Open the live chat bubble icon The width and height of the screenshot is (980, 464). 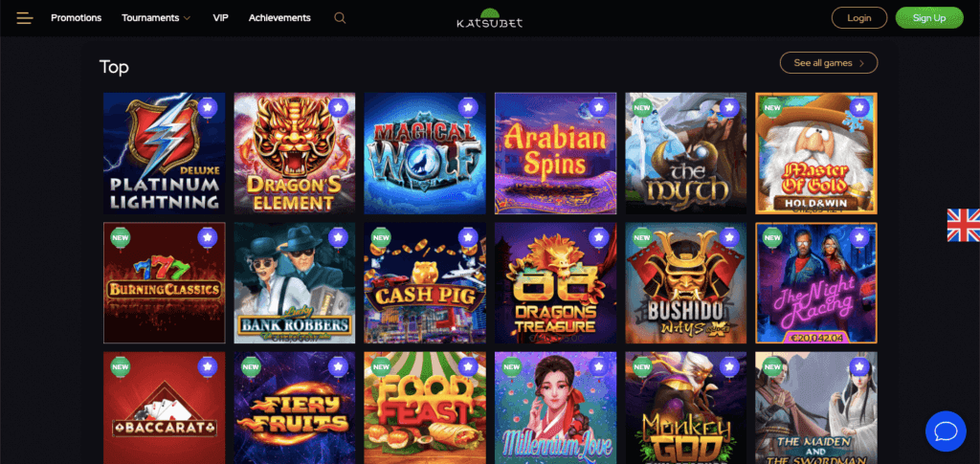click(946, 431)
